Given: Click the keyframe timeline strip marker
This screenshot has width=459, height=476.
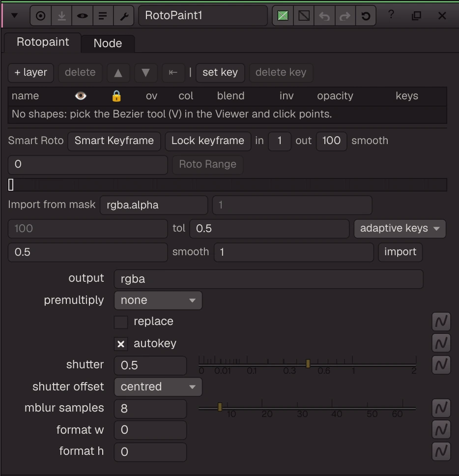Looking at the screenshot, I should tap(11, 184).
